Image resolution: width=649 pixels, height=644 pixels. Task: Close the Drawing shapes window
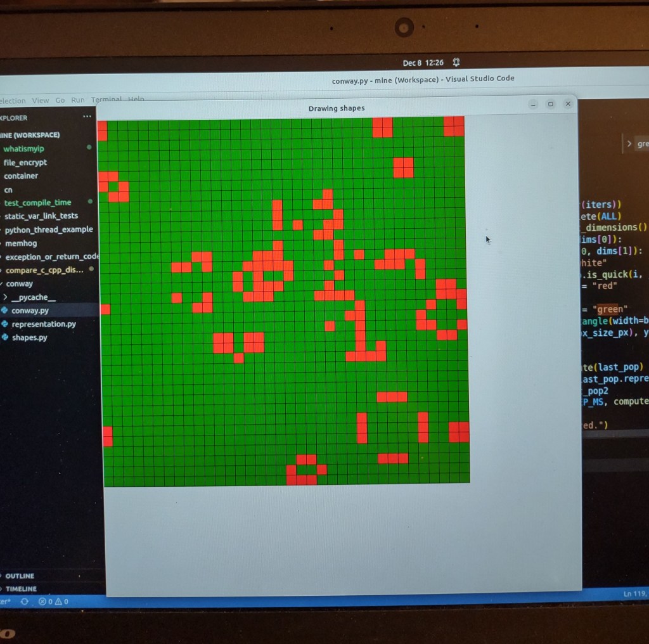(567, 104)
